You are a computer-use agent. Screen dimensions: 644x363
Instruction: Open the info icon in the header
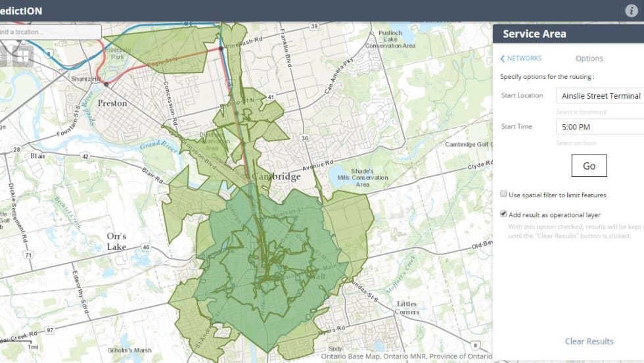pyautogui.click(x=631, y=11)
